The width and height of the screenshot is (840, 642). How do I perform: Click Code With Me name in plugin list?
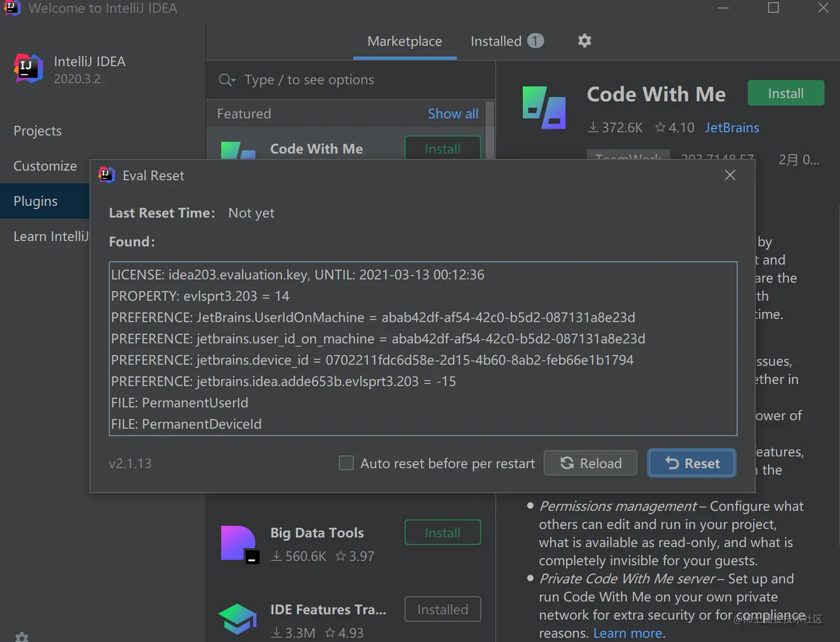316,149
